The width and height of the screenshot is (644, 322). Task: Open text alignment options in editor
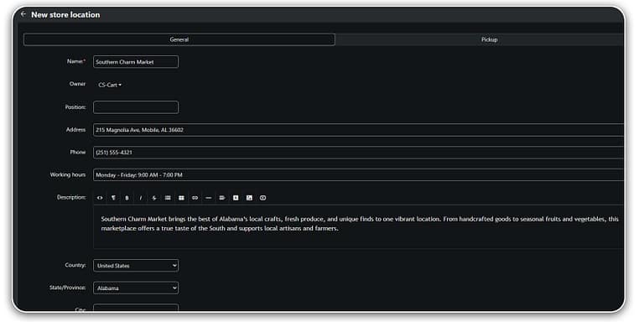[x=221, y=198]
